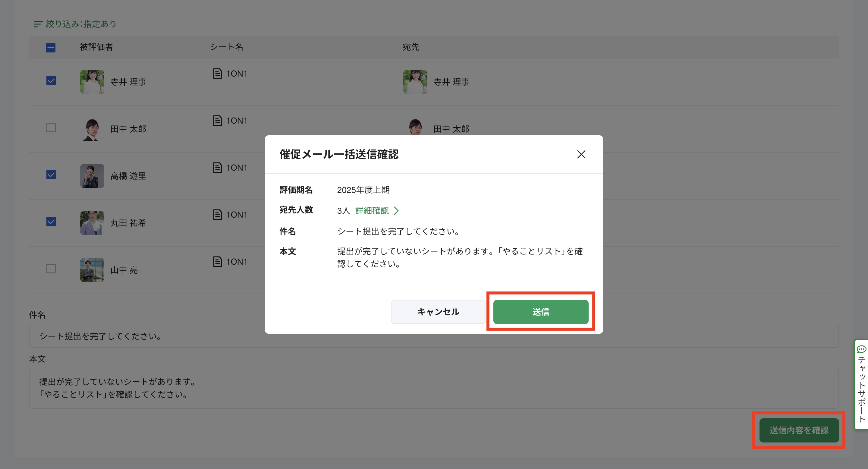This screenshot has height=469, width=868.
Task: Click 丸田 祐希 avatar photo
Action: tap(92, 223)
